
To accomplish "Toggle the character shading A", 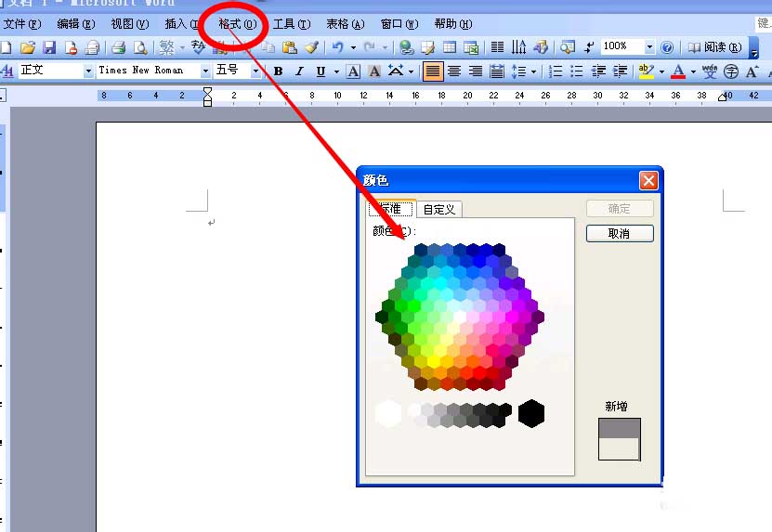I will coord(374,71).
